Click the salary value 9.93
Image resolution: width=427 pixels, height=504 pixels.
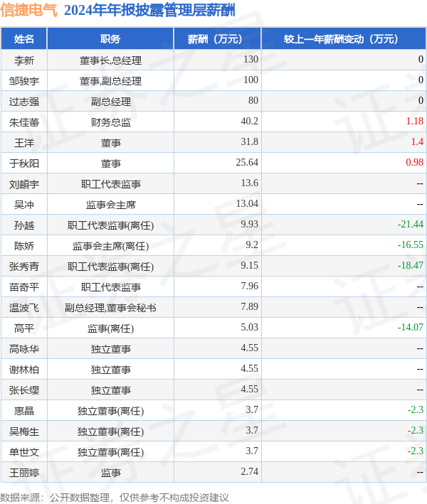click(249, 224)
